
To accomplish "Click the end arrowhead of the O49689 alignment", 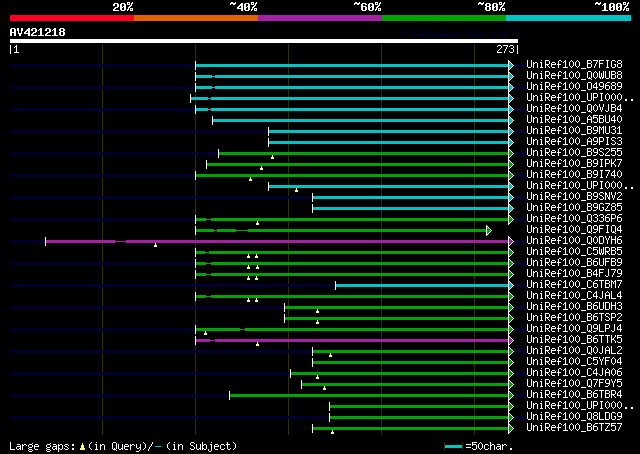I will click(511, 87).
